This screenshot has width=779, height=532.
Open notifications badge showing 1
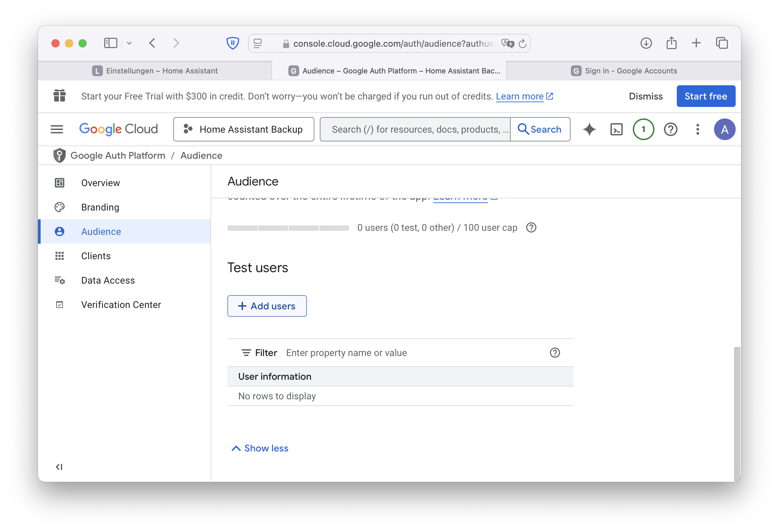pos(643,129)
